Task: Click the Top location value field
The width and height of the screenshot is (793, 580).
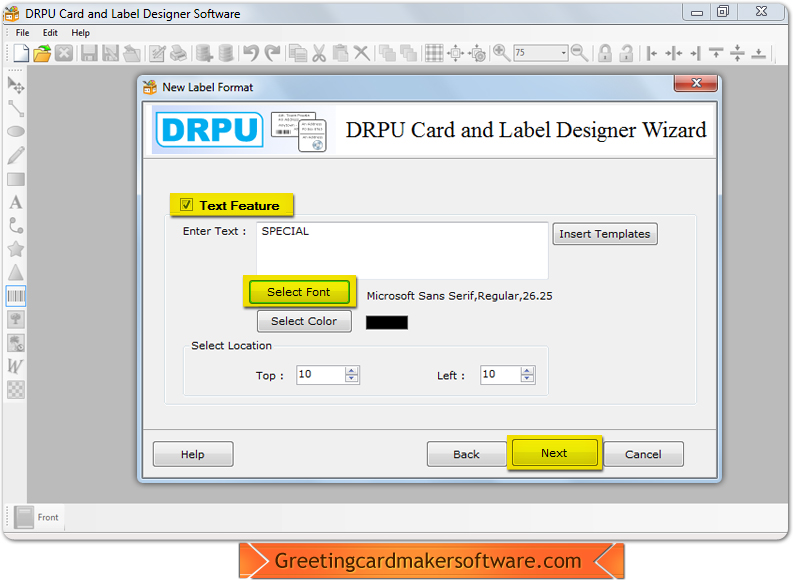Action: tap(321, 375)
